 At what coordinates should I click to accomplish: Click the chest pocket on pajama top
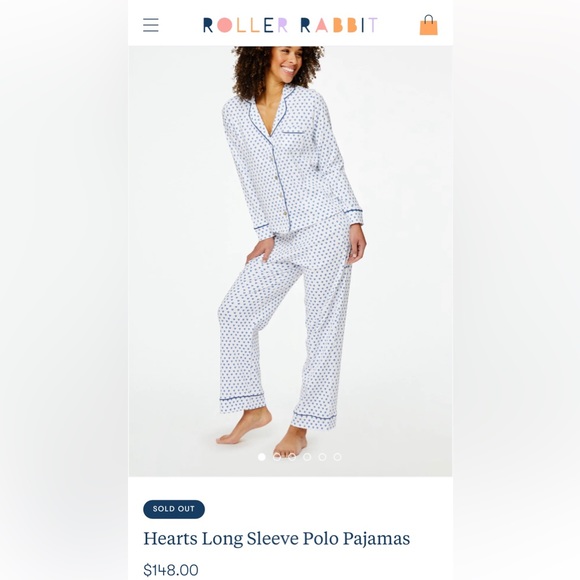[294, 140]
